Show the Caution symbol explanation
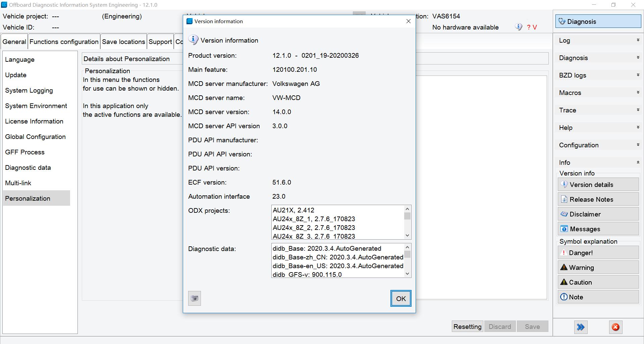Image resolution: width=644 pixels, height=344 pixels. (x=598, y=282)
